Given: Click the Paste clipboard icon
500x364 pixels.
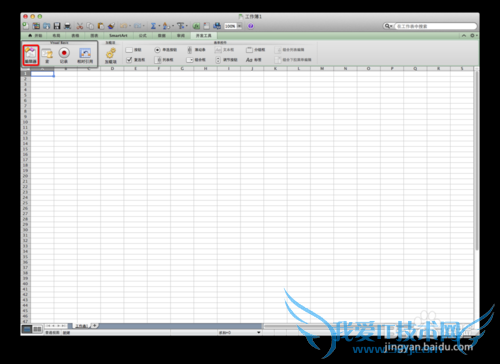Looking at the screenshot, I should 101,26.
